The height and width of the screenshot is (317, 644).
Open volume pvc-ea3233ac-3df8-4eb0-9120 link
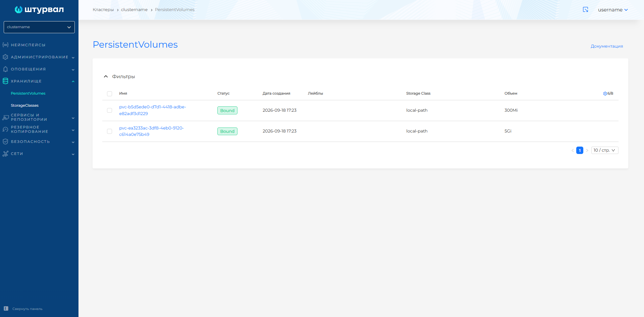(152, 131)
